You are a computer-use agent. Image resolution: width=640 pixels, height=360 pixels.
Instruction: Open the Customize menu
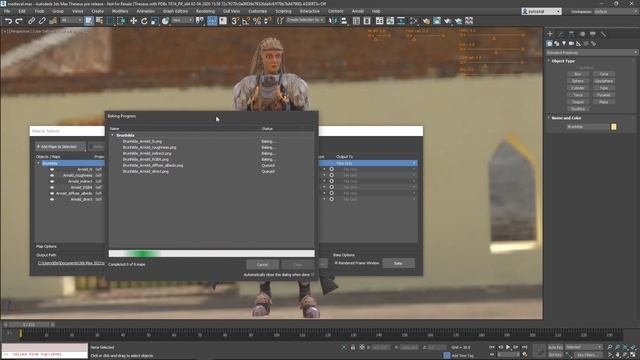[x=258, y=11]
